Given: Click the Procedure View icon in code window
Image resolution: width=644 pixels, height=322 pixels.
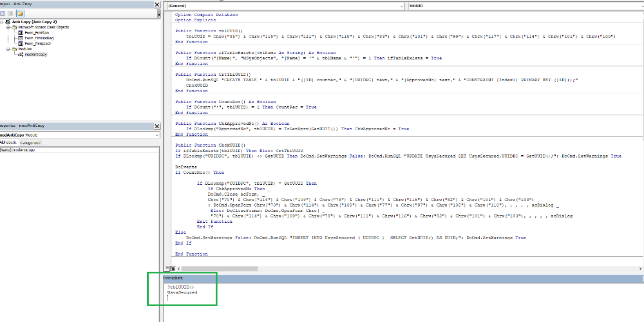Looking at the screenshot, I should (166, 269).
